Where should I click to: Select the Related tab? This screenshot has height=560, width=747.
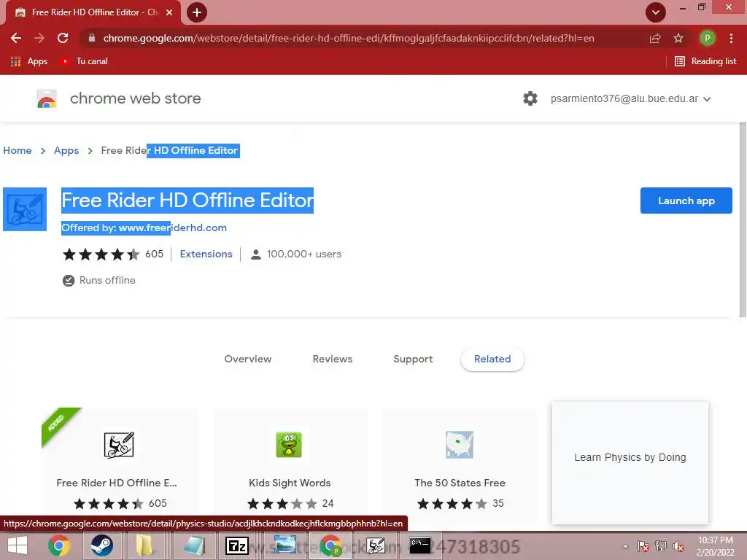point(492,359)
